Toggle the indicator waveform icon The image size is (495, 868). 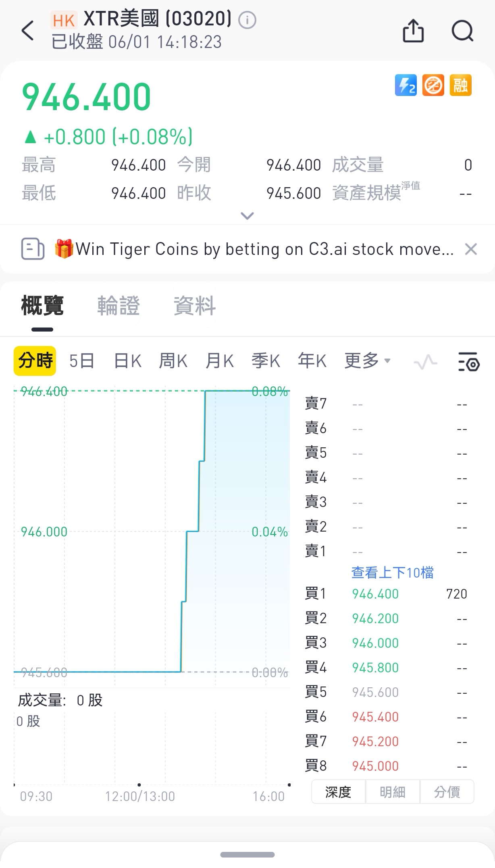pyautogui.click(x=425, y=361)
